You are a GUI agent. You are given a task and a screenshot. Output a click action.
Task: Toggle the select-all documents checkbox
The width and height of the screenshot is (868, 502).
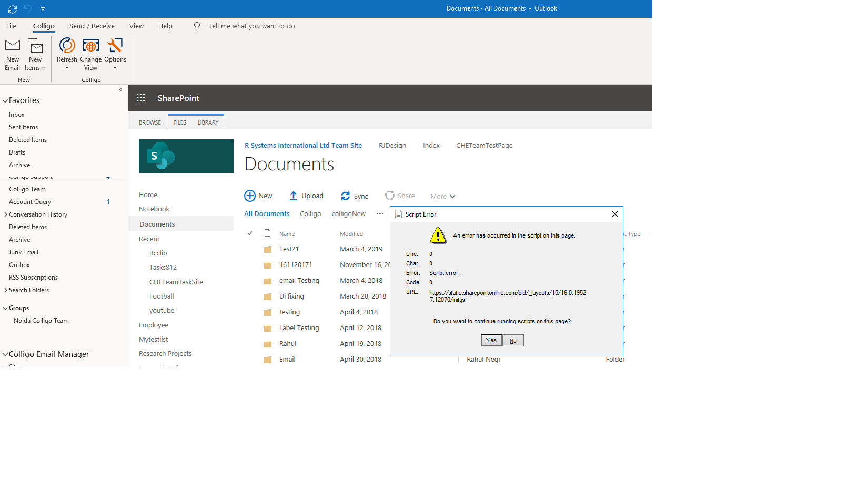coord(249,233)
